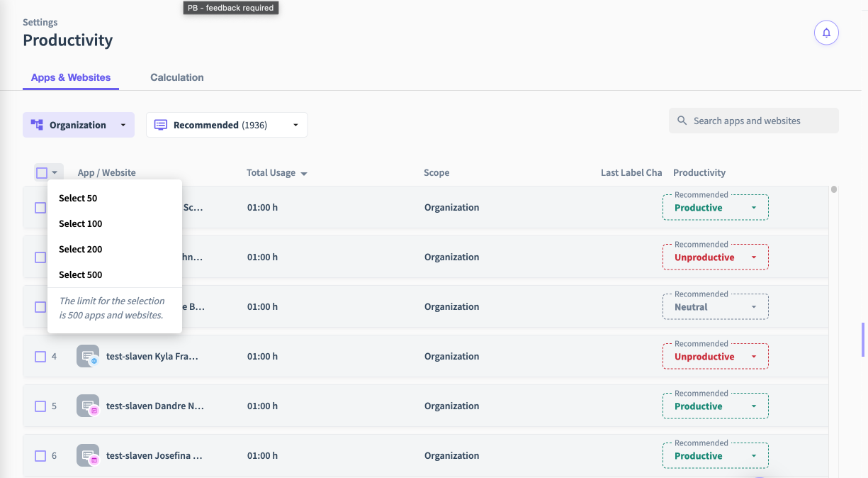
Task: Tick the checkbox for row 5
Action: click(x=40, y=406)
